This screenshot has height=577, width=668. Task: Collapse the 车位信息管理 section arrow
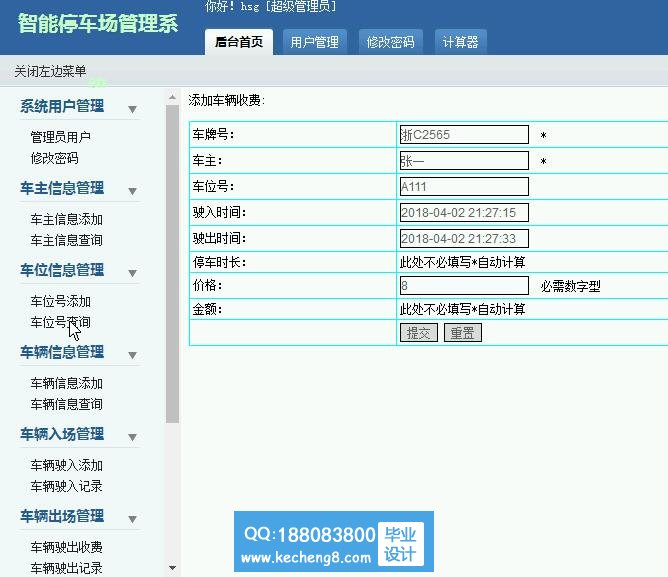pyautogui.click(x=132, y=273)
